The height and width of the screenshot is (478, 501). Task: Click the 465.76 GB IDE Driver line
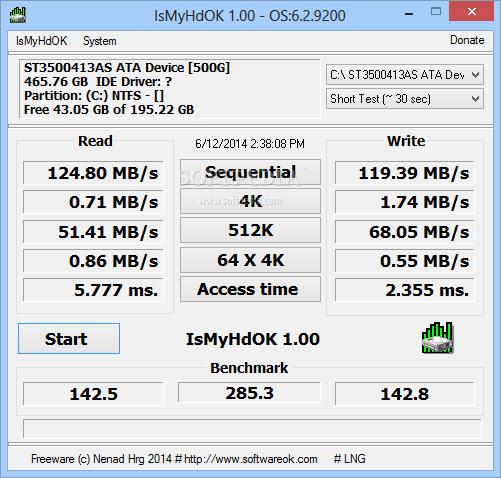point(98,82)
